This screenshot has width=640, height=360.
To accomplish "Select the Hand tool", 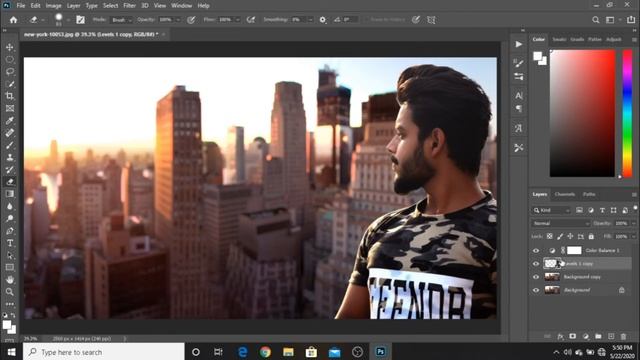I will click(9, 280).
